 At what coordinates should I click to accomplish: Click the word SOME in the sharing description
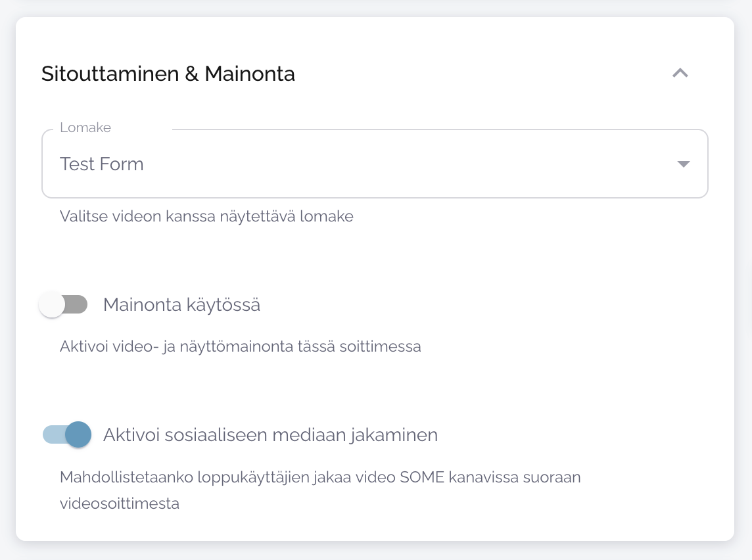[422, 477]
